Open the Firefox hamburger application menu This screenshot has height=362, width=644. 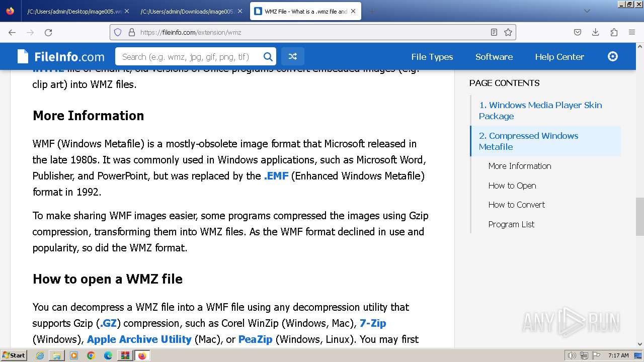[x=632, y=32]
